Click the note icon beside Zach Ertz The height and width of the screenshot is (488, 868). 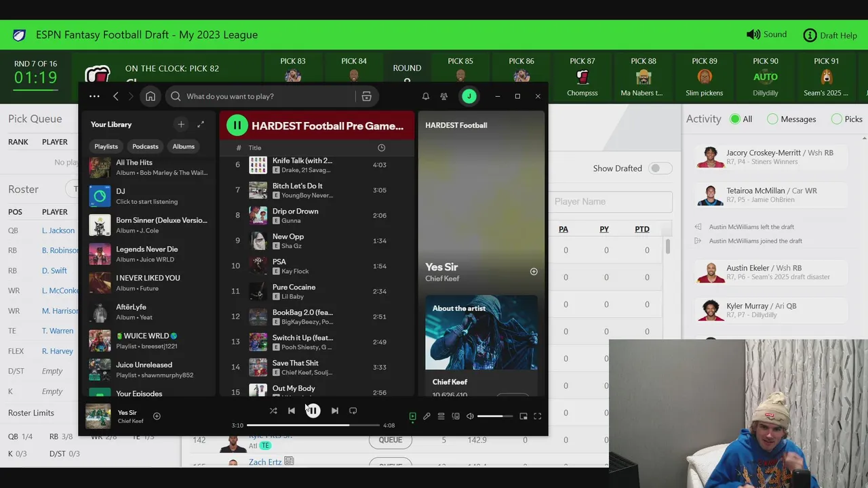click(x=290, y=462)
